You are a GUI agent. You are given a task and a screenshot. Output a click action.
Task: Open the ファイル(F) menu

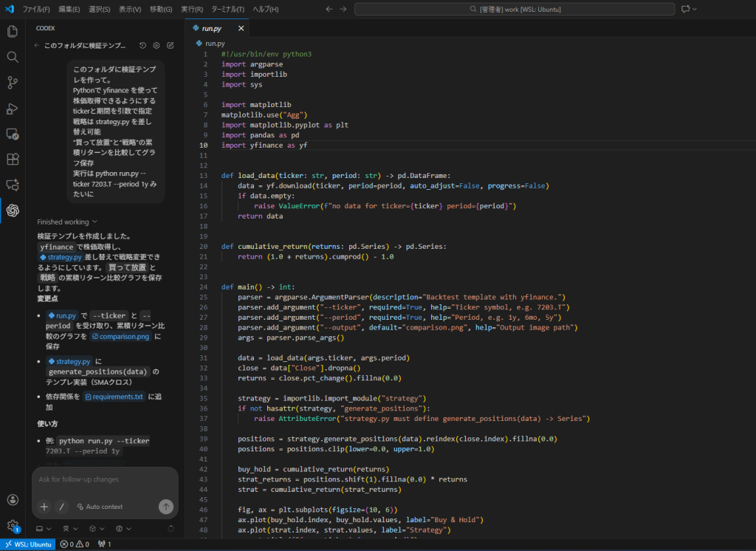point(36,9)
